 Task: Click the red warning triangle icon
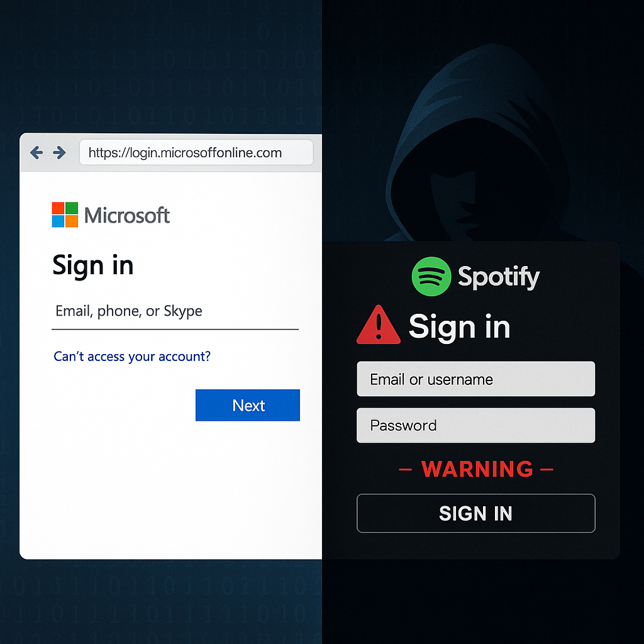pyautogui.click(x=378, y=325)
